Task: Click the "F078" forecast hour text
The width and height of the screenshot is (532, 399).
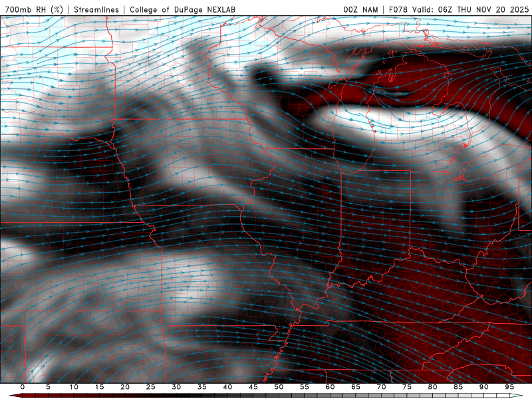Action: (398, 9)
